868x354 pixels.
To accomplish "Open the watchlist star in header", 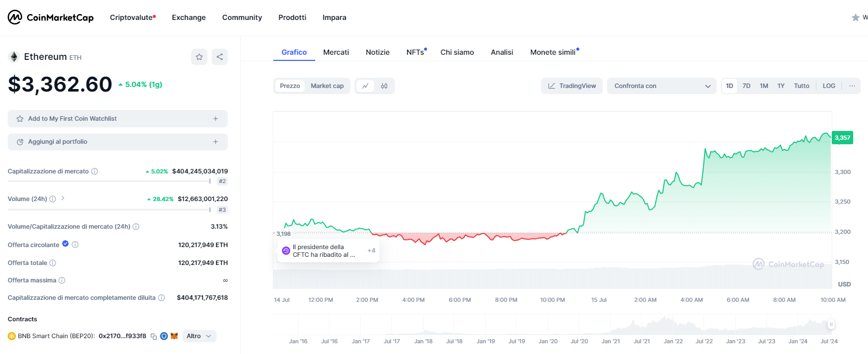I will point(855,17).
